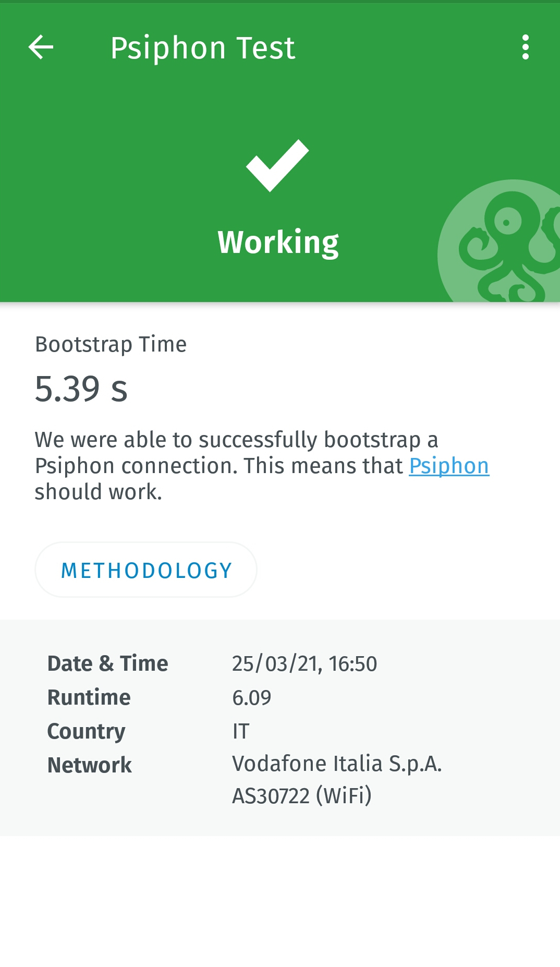Select the Date & Time label
The width and height of the screenshot is (560, 967).
107,663
